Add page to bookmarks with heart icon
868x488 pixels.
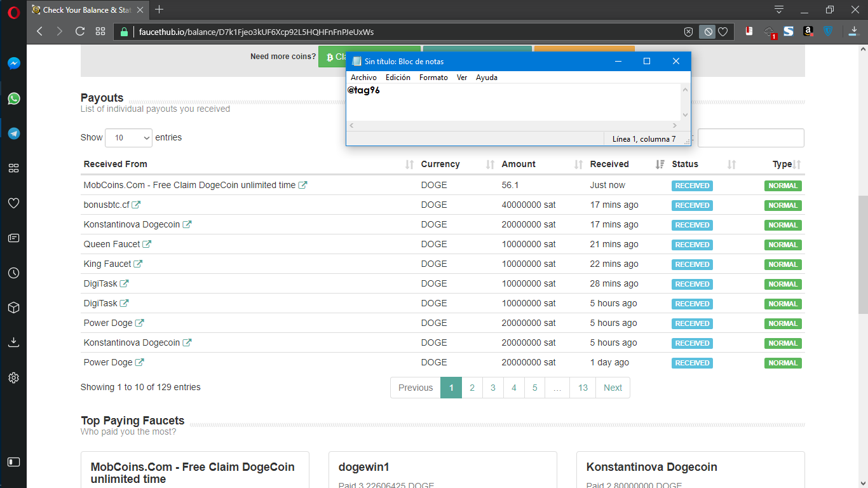[723, 32]
